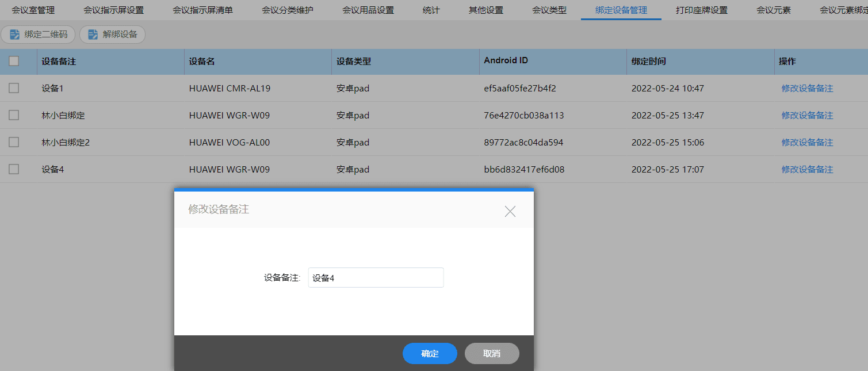The width and height of the screenshot is (868, 371).
Task: Select Android ID 76e4270cb038a113
Action: (x=524, y=116)
